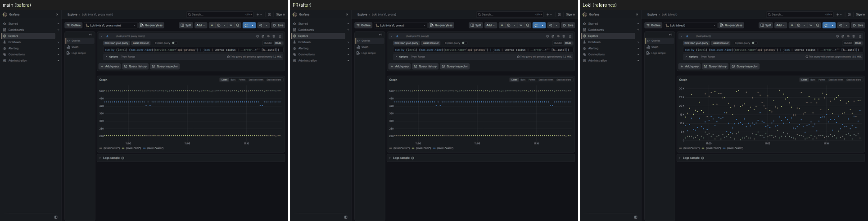This screenshot has width=868, height=221.
Task: Duplicate query A in Loki (reference) panel
Action: pyautogui.click(x=843, y=36)
